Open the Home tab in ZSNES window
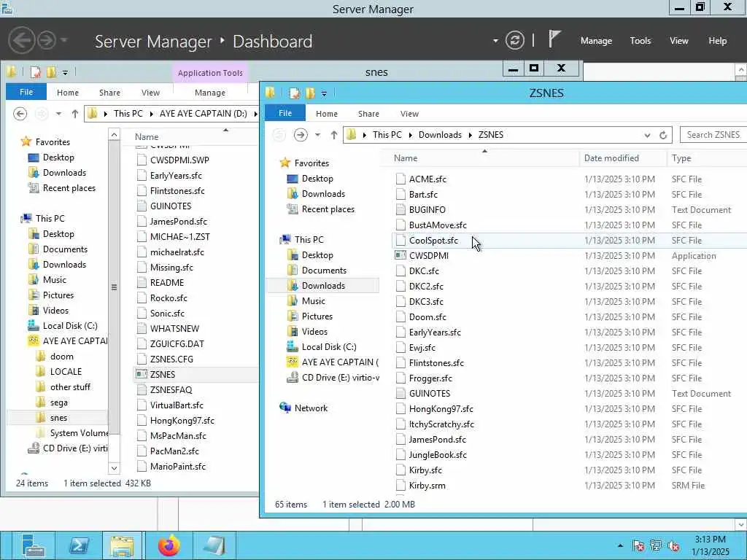Image resolution: width=747 pixels, height=560 pixels. 327,114
